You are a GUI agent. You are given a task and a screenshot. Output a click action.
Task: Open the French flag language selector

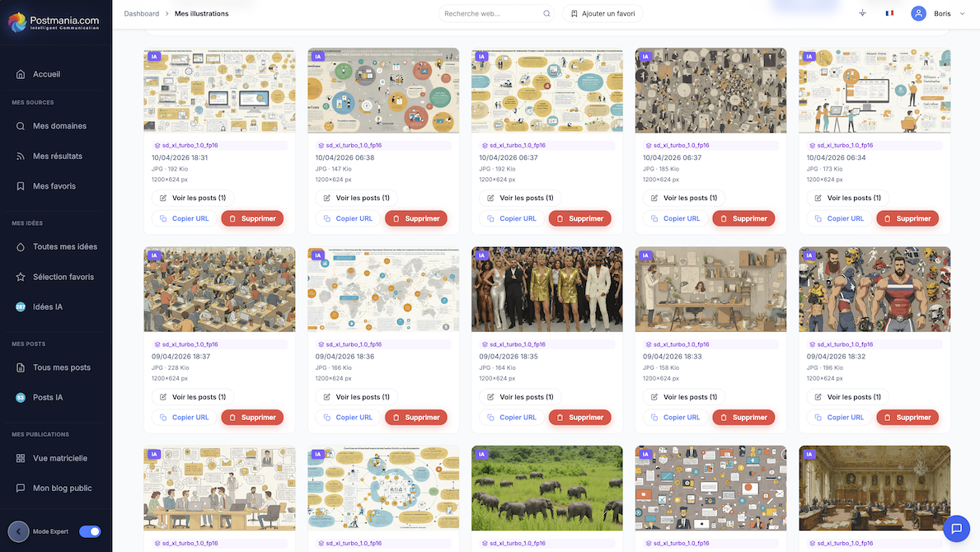889,13
